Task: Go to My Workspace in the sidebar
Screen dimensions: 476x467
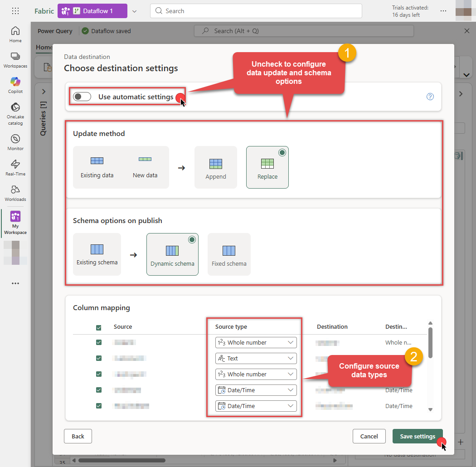Action: click(15, 222)
